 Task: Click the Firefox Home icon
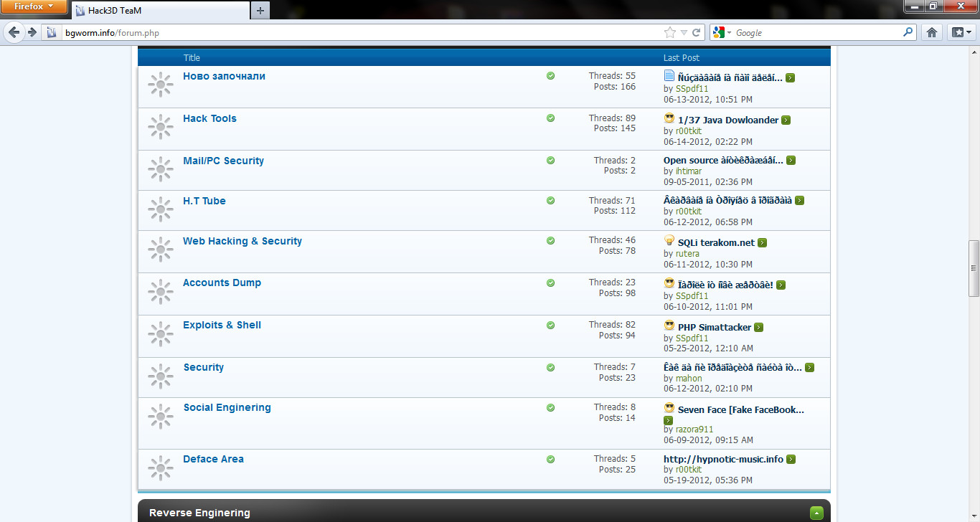coord(932,32)
